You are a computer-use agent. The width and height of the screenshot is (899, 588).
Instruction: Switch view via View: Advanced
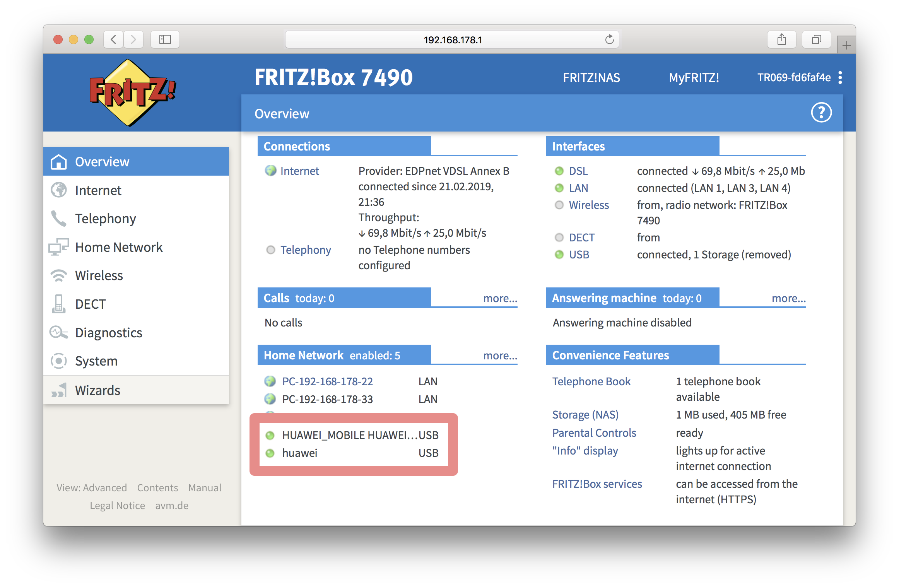click(x=92, y=488)
